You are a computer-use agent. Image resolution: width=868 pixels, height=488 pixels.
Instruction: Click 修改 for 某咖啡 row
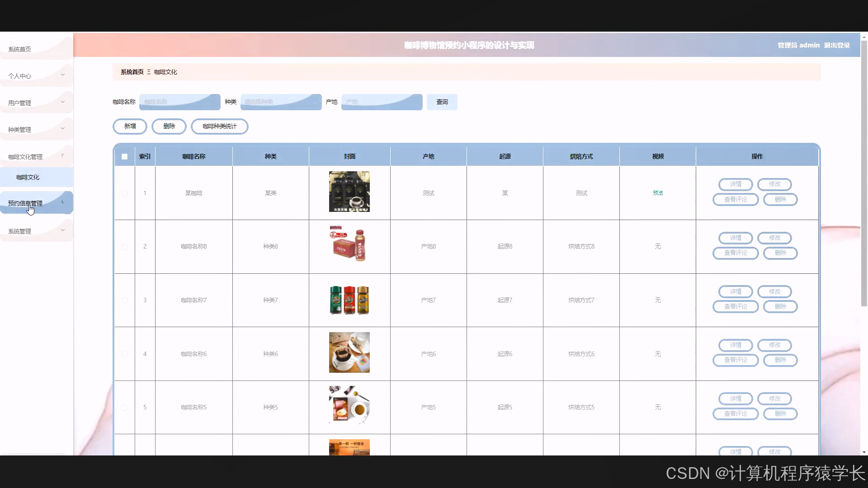pos(774,184)
